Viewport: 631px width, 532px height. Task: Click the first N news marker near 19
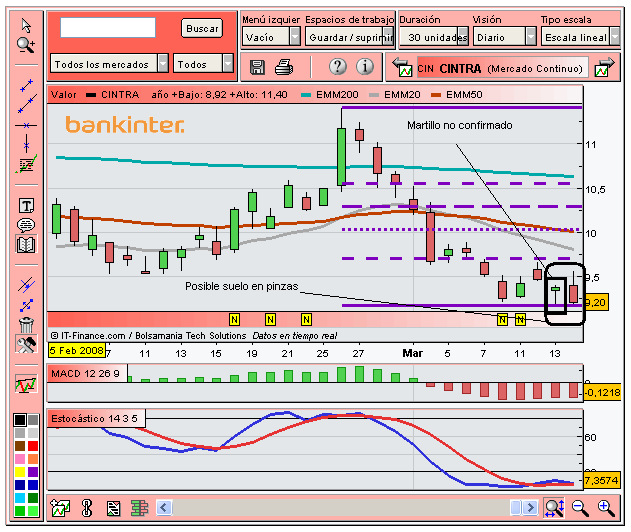tap(234, 320)
